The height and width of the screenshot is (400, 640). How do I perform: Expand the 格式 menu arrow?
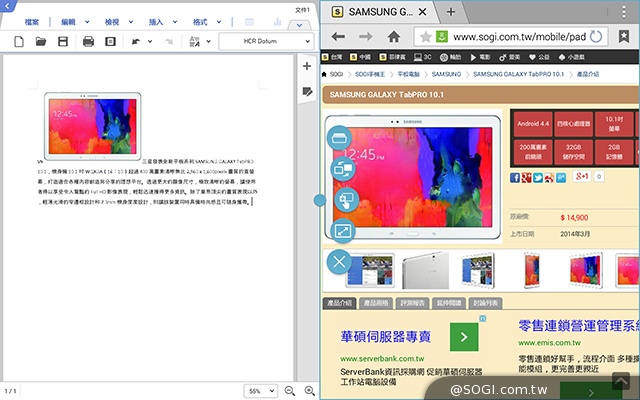click(x=219, y=22)
